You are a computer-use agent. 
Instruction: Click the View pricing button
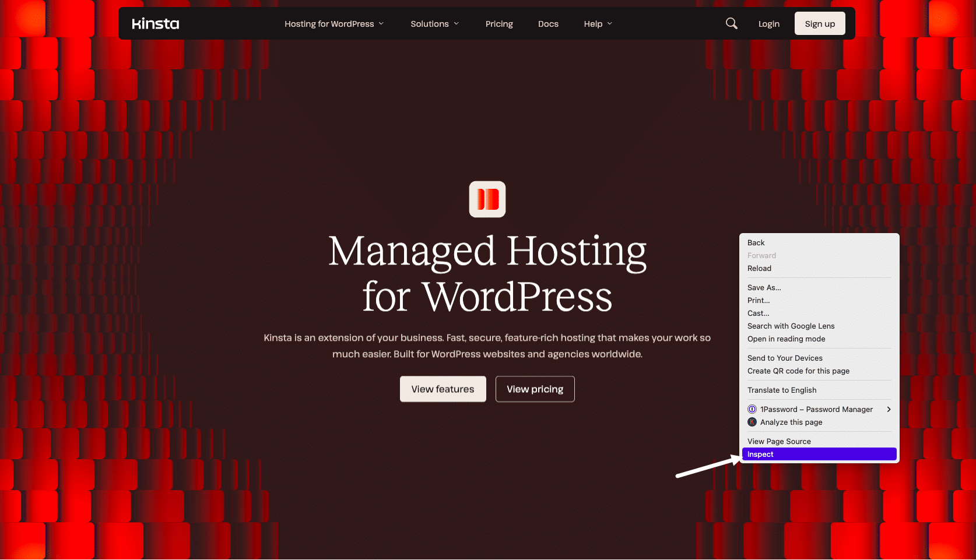click(x=535, y=389)
